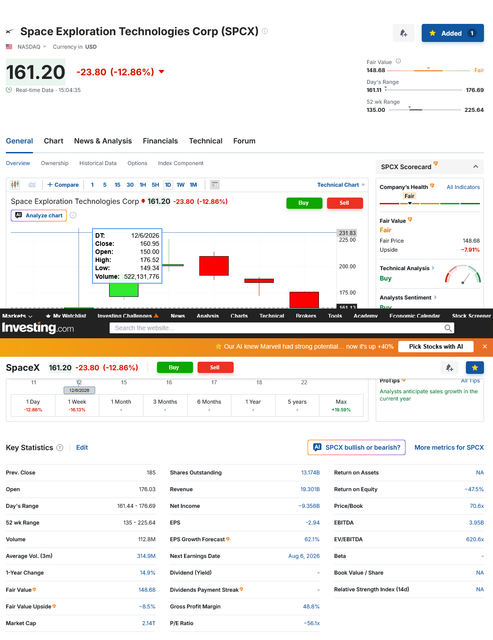Select the 5 minute chart interval

(104, 185)
